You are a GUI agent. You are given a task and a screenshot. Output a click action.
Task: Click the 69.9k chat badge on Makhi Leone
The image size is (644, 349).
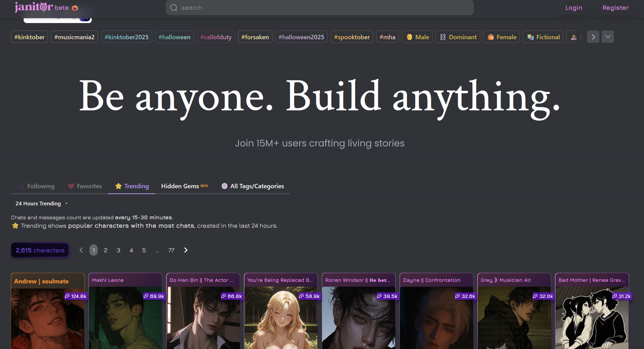[x=154, y=296]
